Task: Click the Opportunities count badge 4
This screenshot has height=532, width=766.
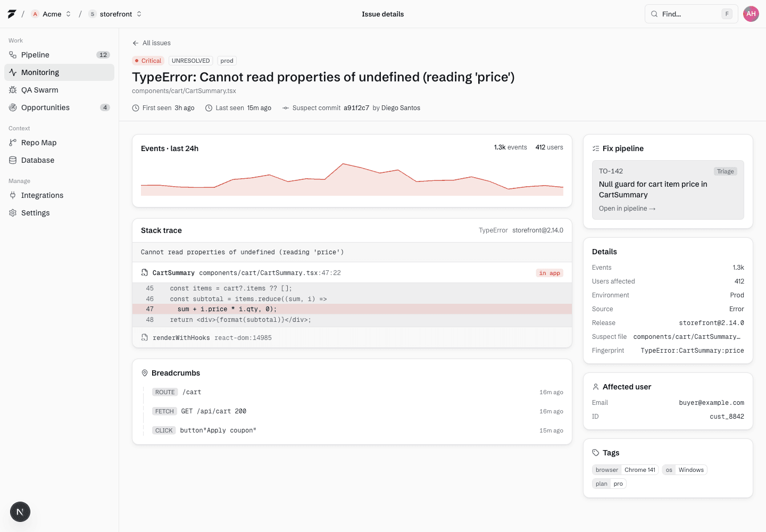Action: click(105, 107)
